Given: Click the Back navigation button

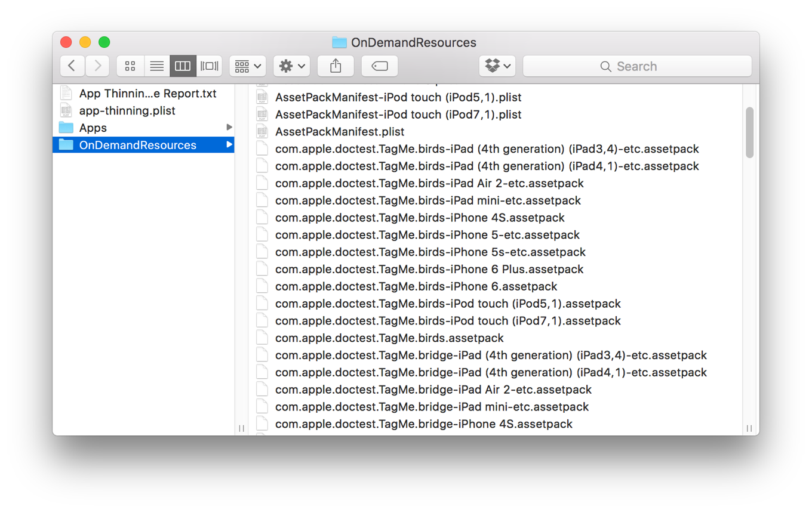Looking at the screenshot, I should coord(72,66).
